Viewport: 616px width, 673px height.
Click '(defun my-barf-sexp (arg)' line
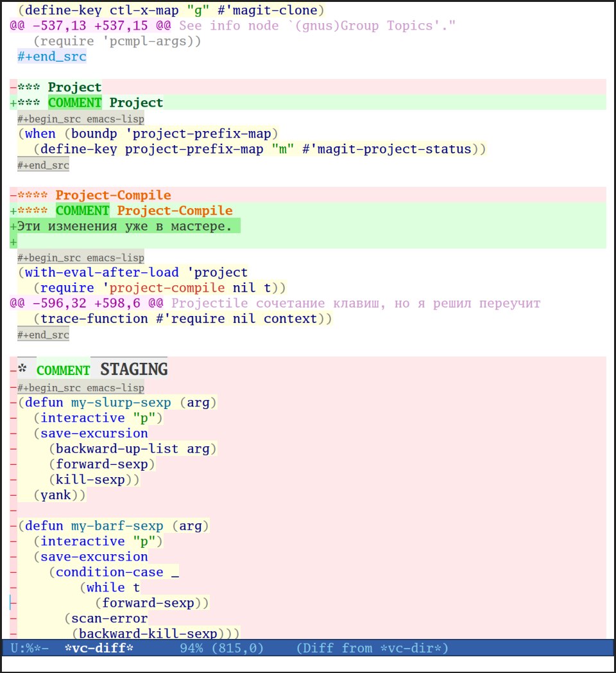pos(113,526)
